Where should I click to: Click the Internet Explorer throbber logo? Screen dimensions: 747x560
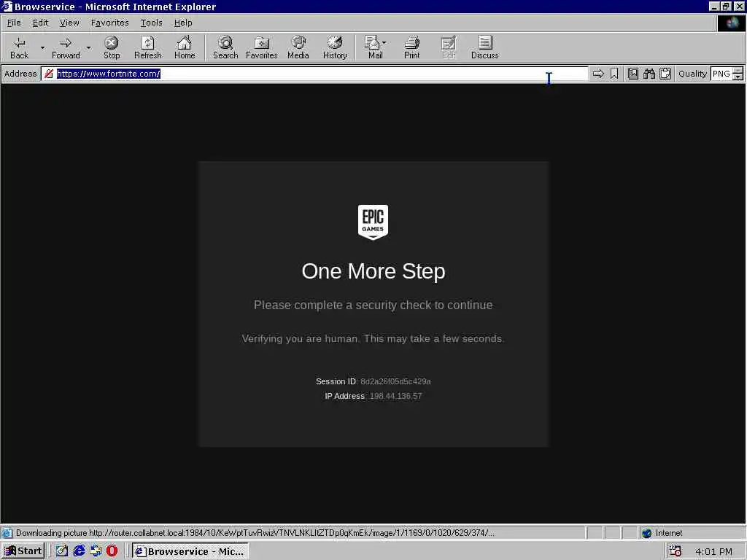pyautogui.click(x=731, y=23)
